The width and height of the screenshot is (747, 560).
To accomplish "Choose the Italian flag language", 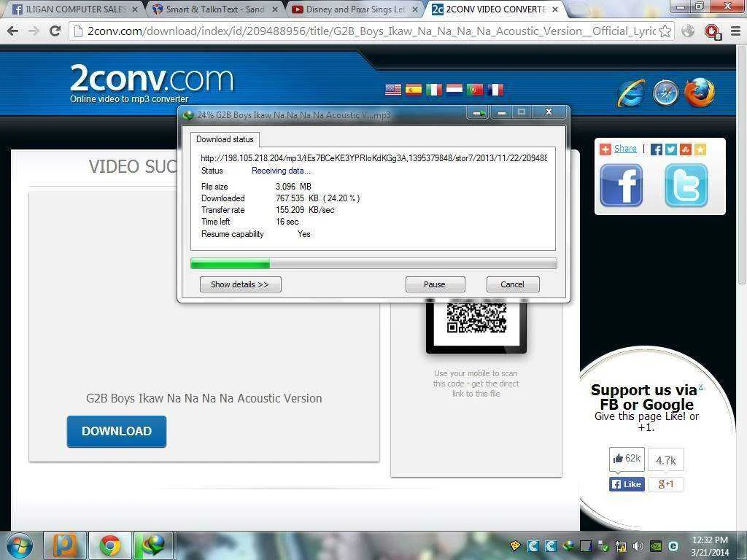I will (x=434, y=90).
